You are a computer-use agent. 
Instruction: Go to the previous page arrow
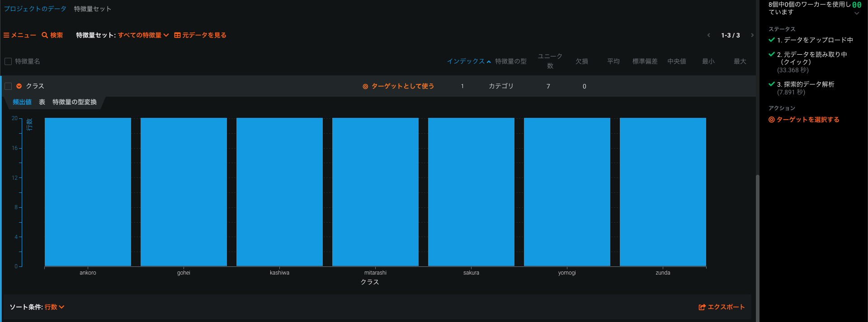pos(708,35)
